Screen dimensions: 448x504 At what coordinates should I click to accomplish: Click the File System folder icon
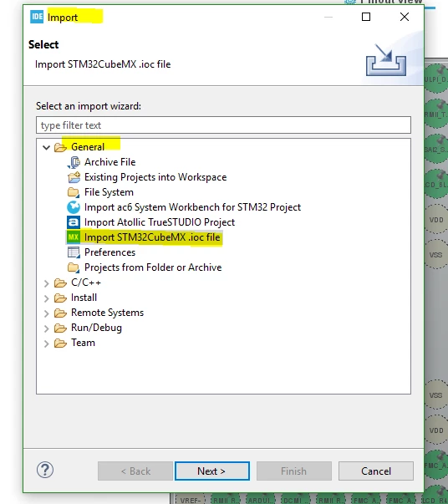pyautogui.click(x=74, y=192)
